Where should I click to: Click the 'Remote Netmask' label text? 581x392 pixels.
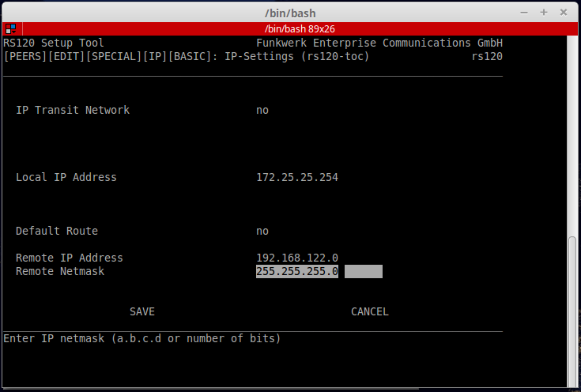(x=60, y=271)
